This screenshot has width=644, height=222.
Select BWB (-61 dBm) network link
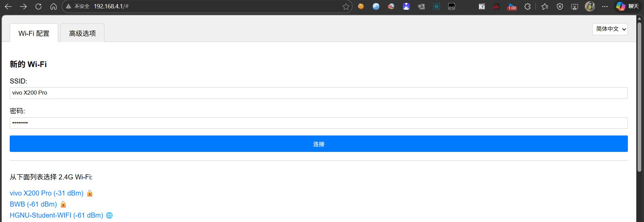click(x=33, y=204)
